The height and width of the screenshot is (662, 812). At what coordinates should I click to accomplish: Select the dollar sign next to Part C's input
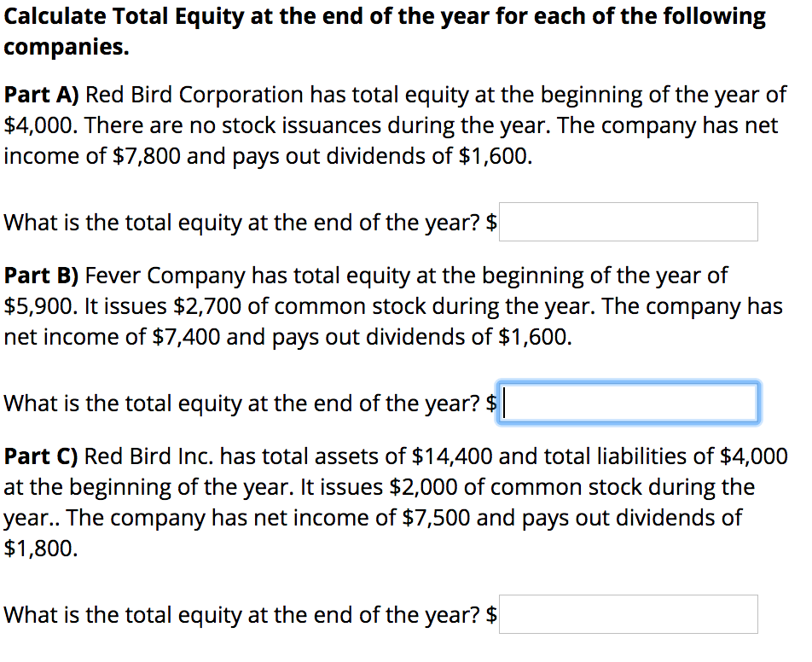pyautogui.click(x=492, y=614)
